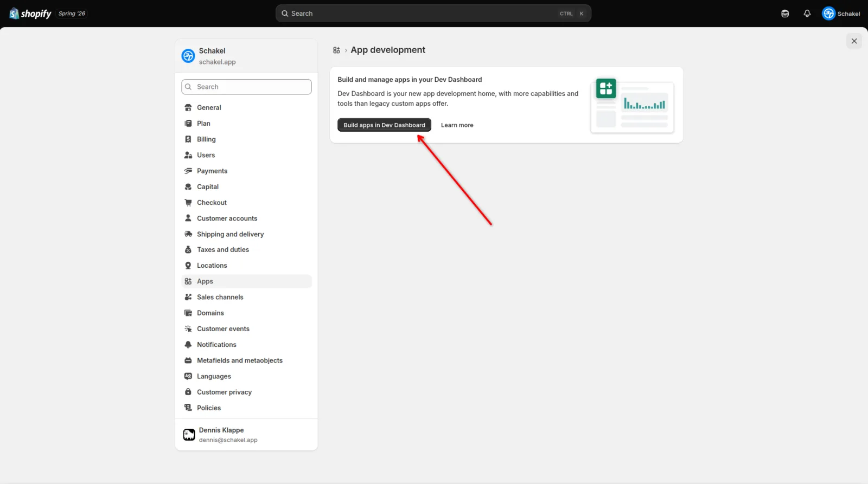Click the Shopify logo in top bar
Image resolution: width=868 pixels, height=484 pixels.
click(x=30, y=14)
